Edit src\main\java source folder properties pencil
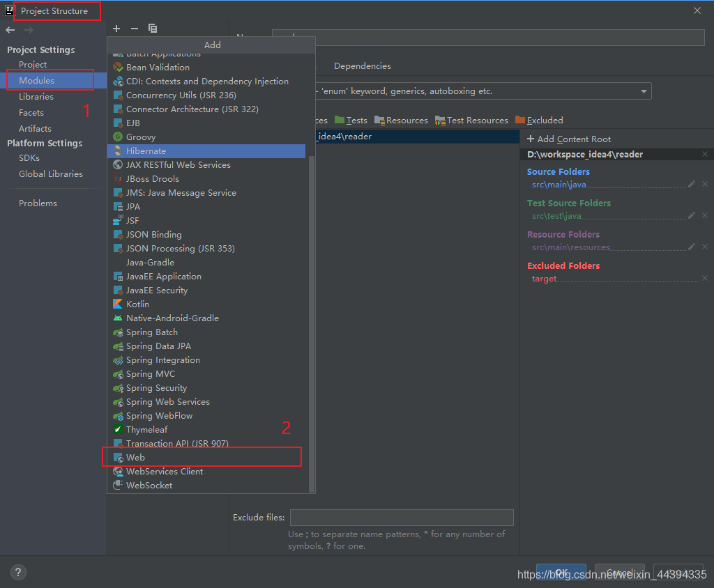This screenshot has width=714, height=588. pos(692,184)
